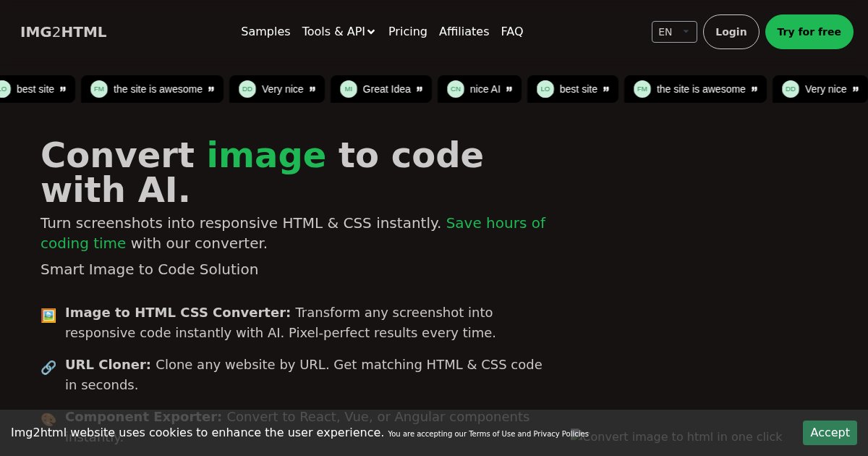Expand the Tools & API dropdown
Screen dimensions: 868x456
[x=339, y=32]
